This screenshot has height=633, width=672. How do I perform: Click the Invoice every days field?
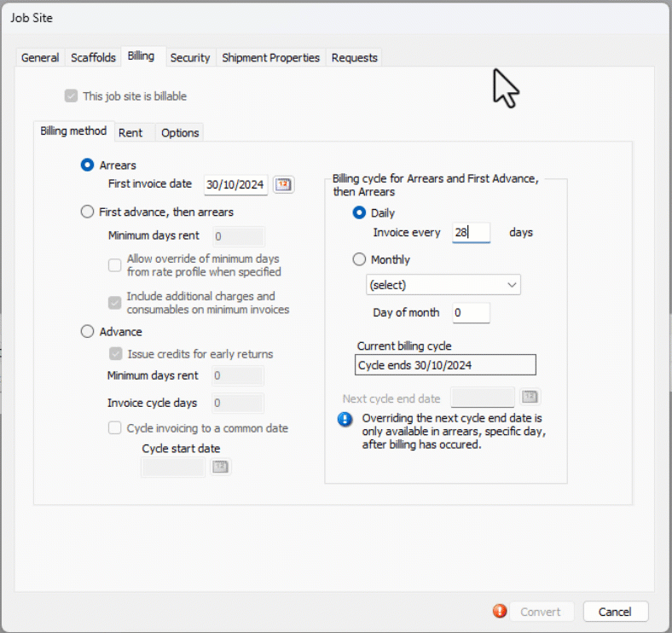tap(471, 232)
